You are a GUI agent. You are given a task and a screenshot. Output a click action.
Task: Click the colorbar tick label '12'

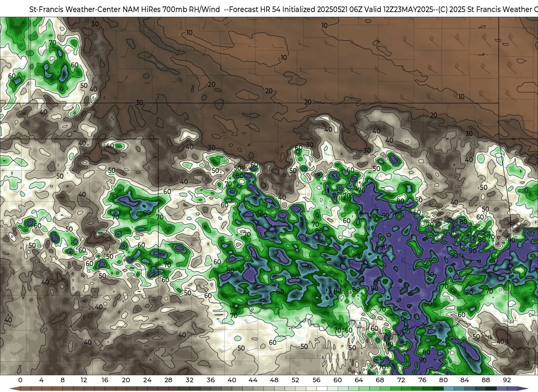coord(84,380)
